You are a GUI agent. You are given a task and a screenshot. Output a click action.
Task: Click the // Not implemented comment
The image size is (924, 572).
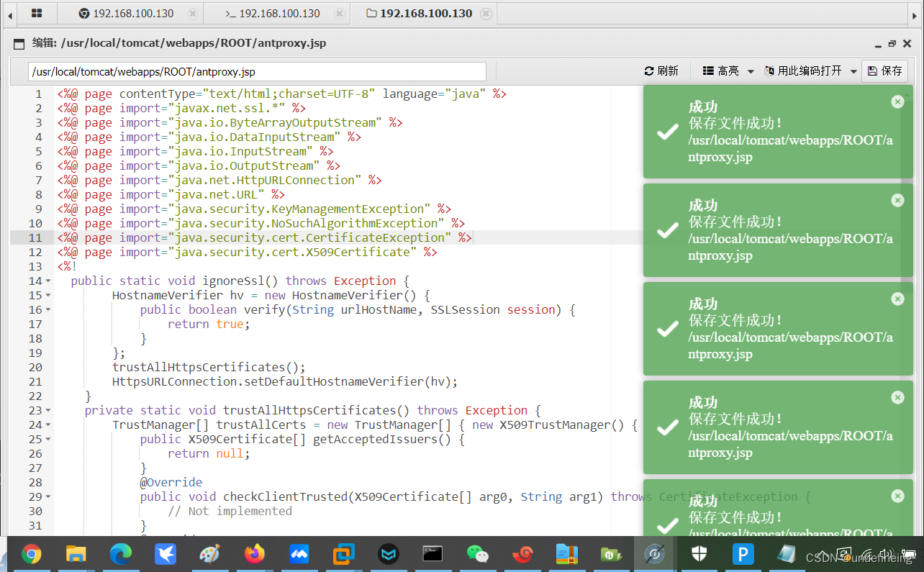click(x=230, y=511)
